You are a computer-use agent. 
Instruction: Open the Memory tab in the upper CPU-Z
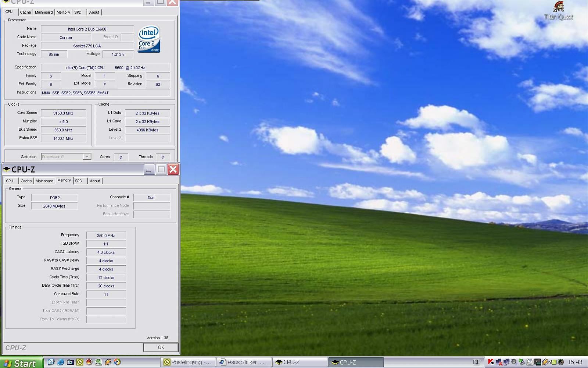tap(63, 12)
